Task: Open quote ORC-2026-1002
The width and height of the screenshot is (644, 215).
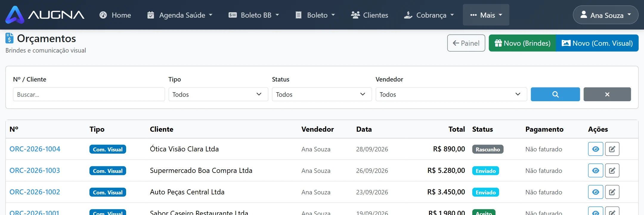Action: pyautogui.click(x=35, y=192)
